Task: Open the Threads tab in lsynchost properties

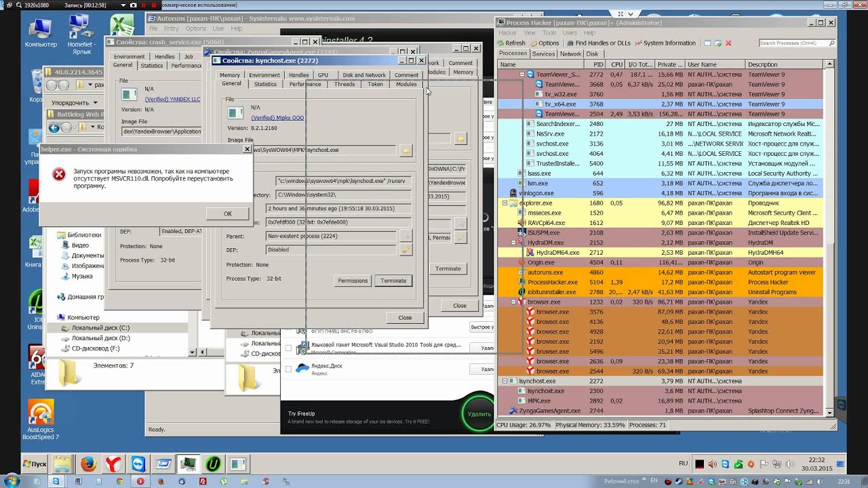Action: pyautogui.click(x=344, y=84)
